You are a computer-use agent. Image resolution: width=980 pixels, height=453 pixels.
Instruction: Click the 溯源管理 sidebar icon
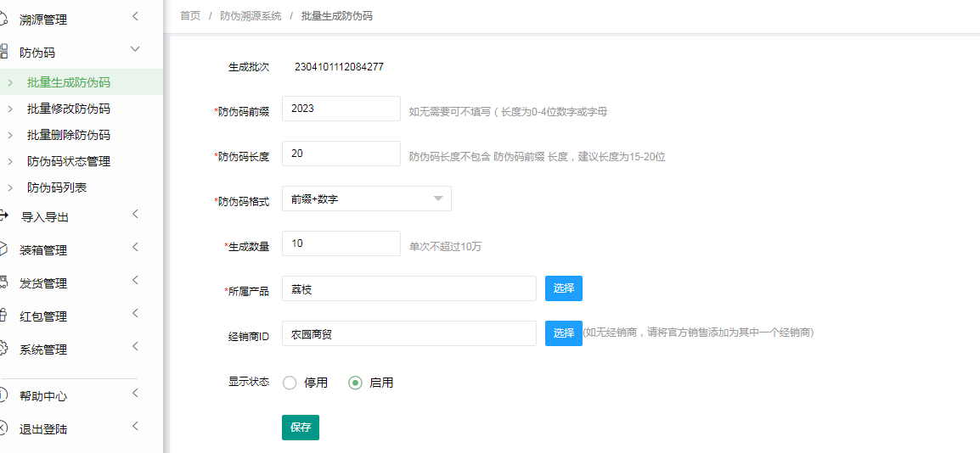tap(3, 19)
